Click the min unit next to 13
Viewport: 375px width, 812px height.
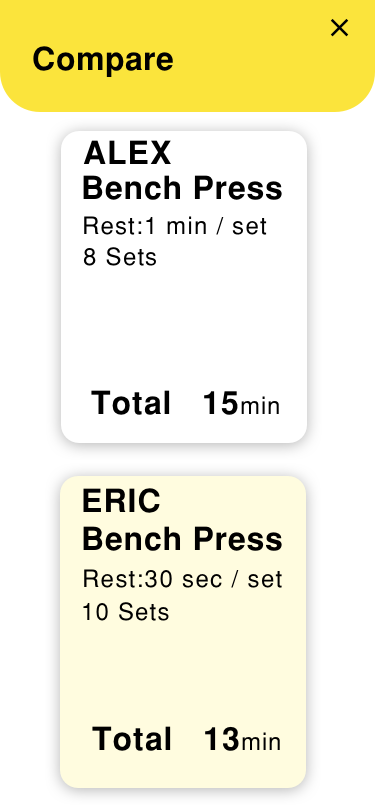tap(262, 742)
